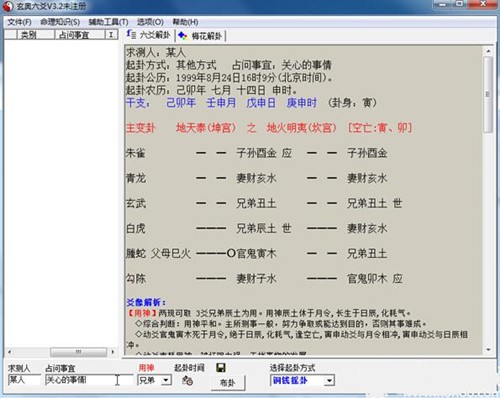500x398 pixels.
Task: Click the 戊申日 text
Action: (x=261, y=103)
